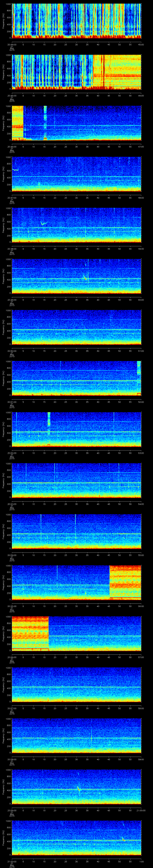Click the burst at the right edge of the 20:51:00 panel
Image resolution: width=153 pixels, height=868 pixels.
139,378
